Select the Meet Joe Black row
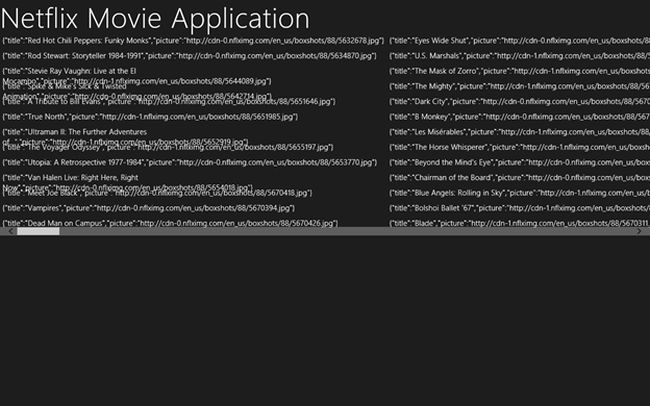The height and width of the screenshot is (406, 650). (x=158, y=193)
